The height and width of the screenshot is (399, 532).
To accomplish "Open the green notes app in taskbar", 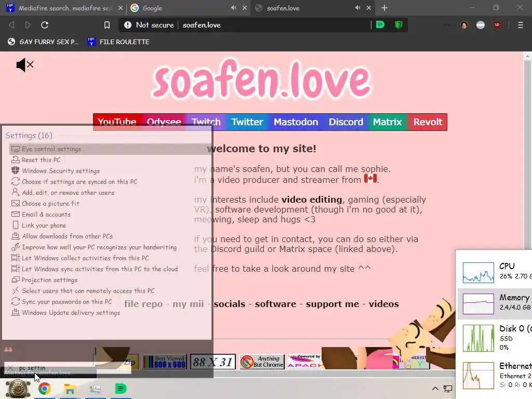I will 121,389.
